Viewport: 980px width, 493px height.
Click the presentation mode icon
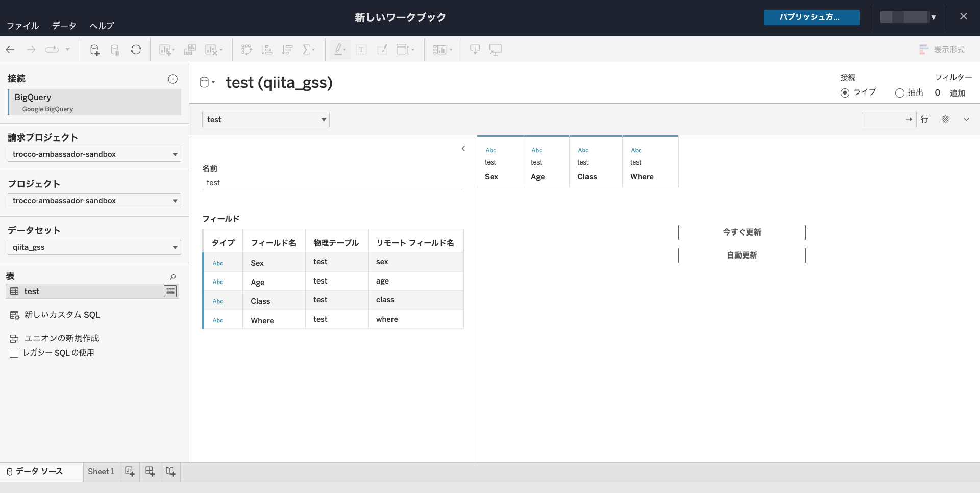pos(496,50)
